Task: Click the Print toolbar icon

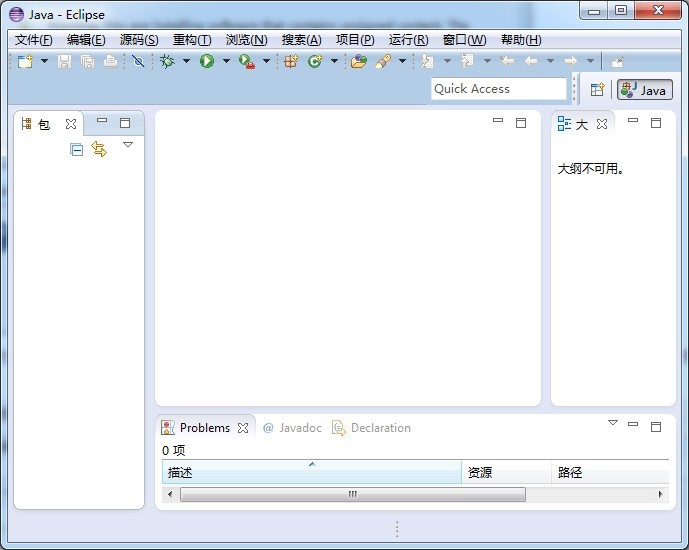Action: point(110,61)
